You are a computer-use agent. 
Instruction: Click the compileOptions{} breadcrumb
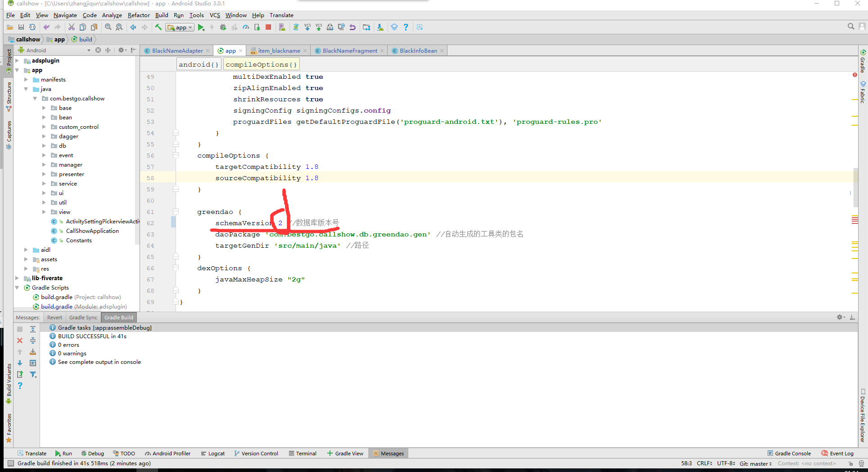[x=261, y=64]
